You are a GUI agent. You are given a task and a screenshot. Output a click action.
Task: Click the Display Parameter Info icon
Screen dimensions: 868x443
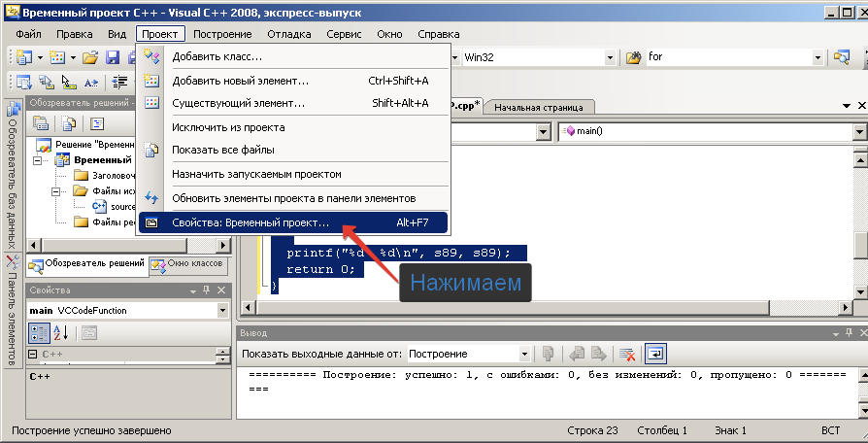[46, 82]
